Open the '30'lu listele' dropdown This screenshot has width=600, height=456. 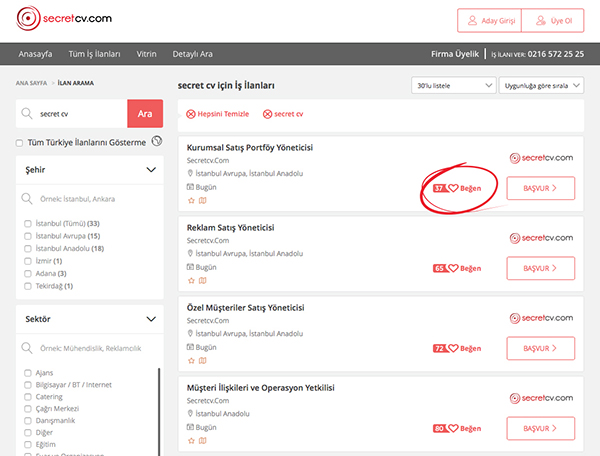(x=452, y=86)
